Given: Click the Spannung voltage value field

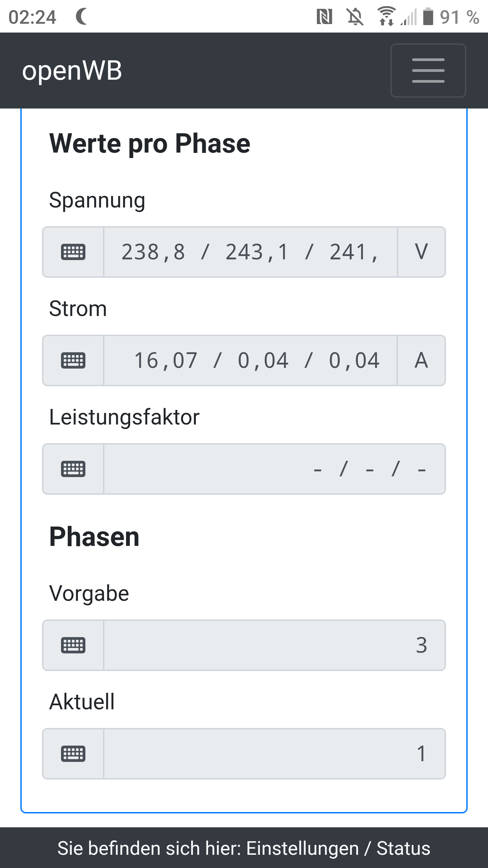Looking at the screenshot, I should tap(250, 252).
